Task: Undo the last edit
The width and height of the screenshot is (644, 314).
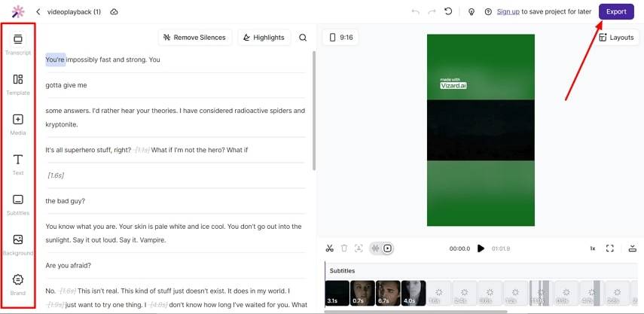Action: [x=416, y=12]
